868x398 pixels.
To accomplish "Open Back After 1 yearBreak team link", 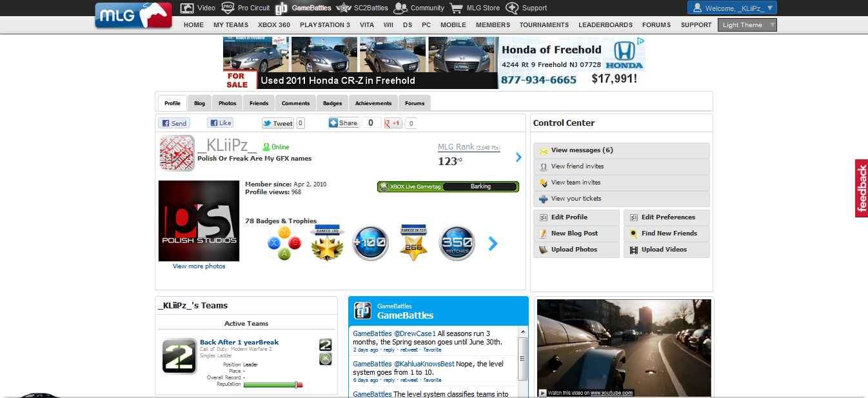I will point(239,343).
